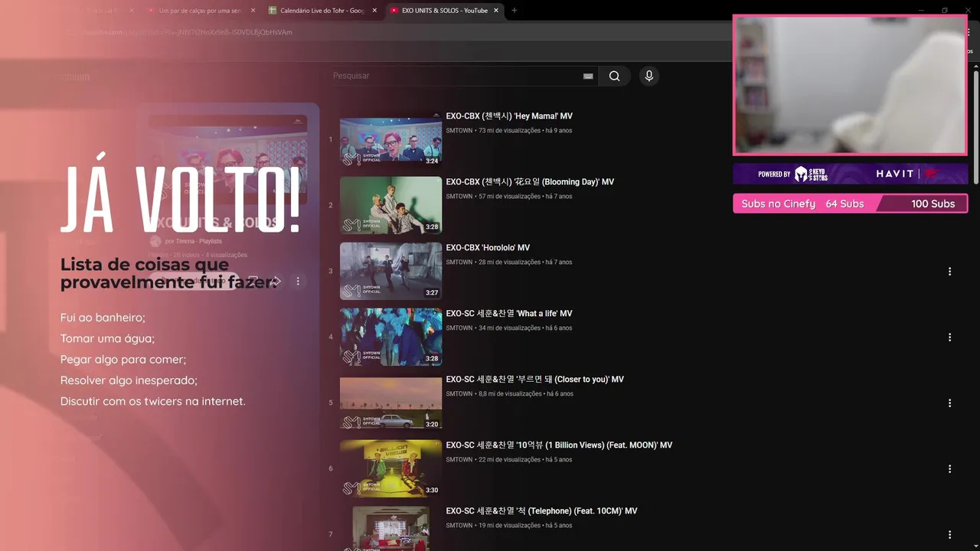The height and width of the screenshot is (551, 980).
Task: Open SMTOWN channel under '1 Billion Views' MV
Action: 459,460
